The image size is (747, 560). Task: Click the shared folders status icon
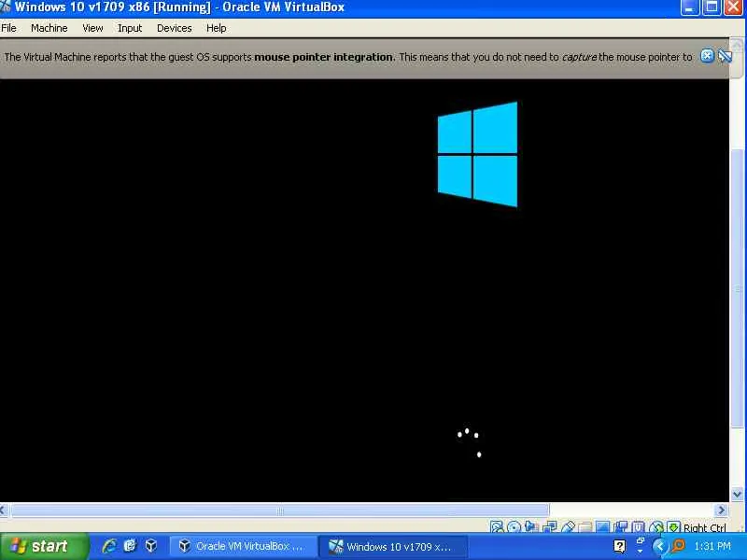pos(585,527)
